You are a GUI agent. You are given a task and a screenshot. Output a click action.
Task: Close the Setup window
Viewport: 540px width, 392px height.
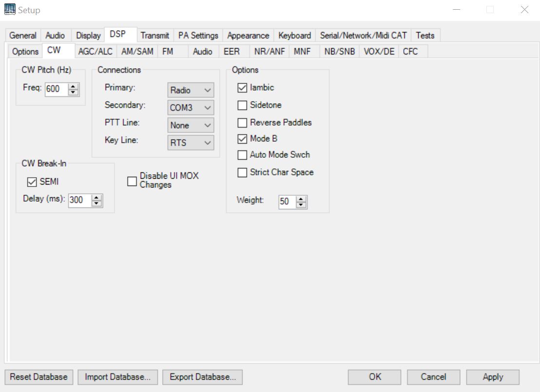pos(524,10)
